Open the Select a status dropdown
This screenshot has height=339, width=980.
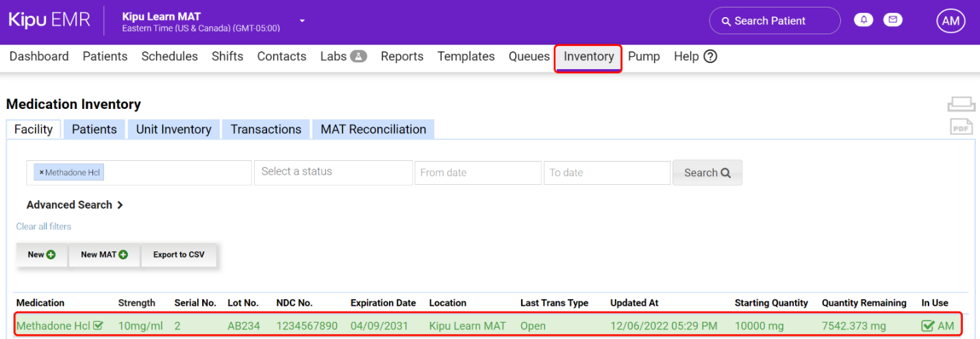(x=333, y=172)
